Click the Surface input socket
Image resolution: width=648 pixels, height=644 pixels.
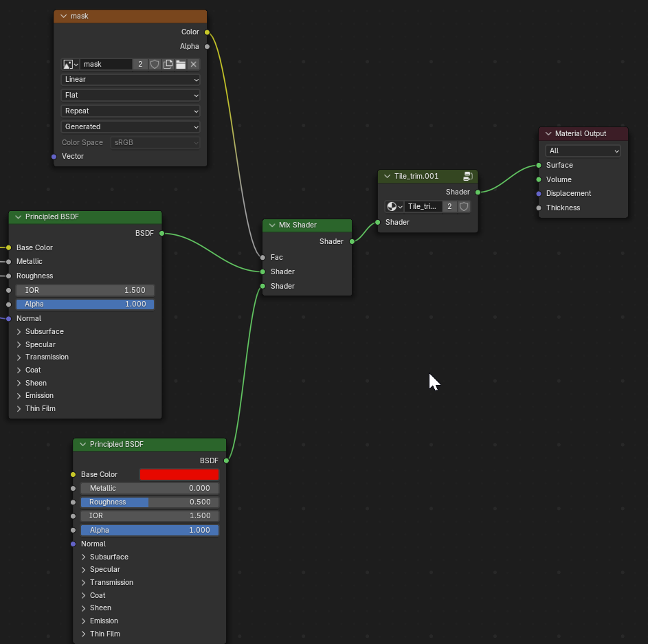coord(539,166)
